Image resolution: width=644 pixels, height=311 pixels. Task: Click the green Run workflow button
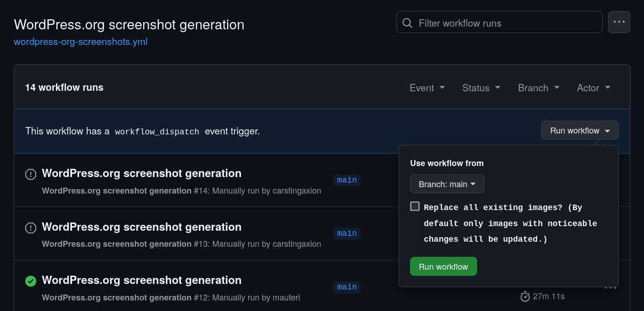444,267
